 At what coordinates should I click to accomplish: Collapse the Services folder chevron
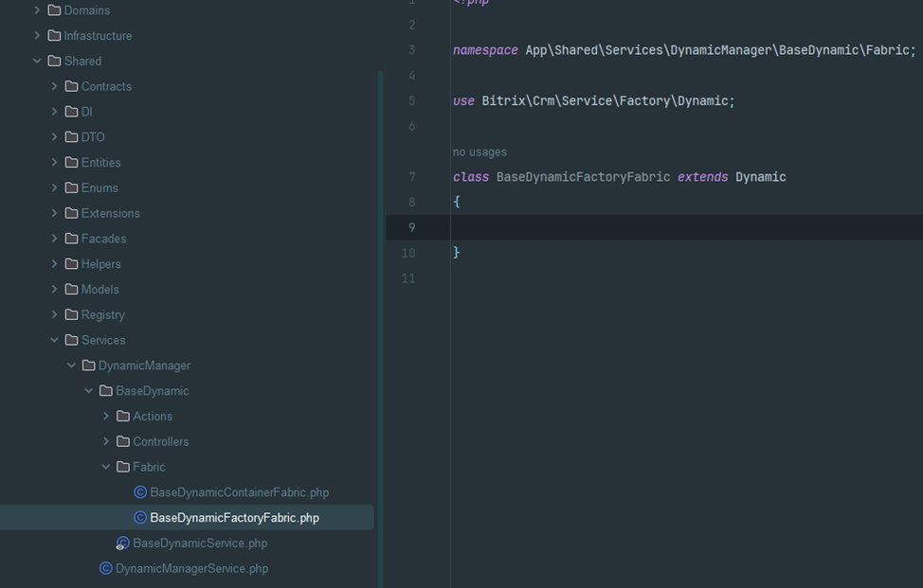point(55,340)
